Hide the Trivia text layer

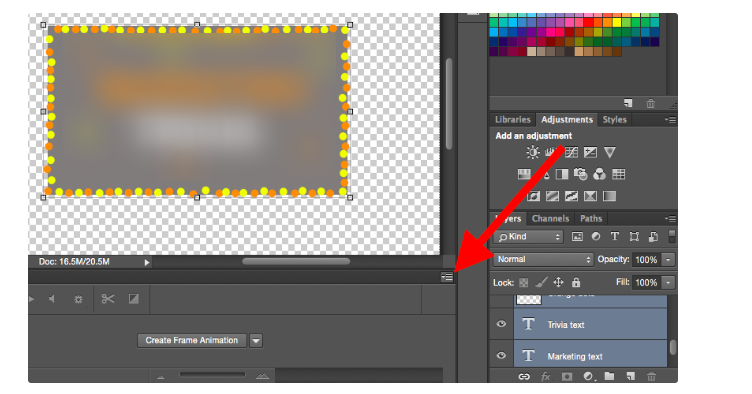pyautogui.click(x=501, y=324)
